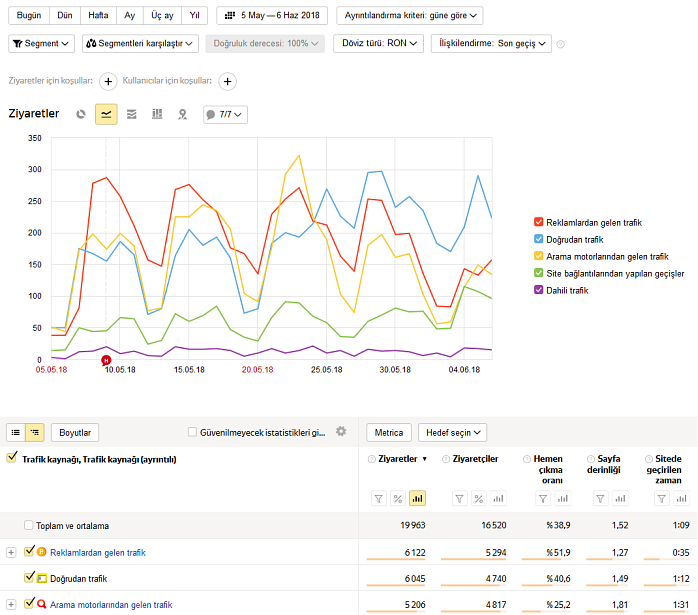Click the Boyutlar button
This screenshot has height=615, width=698.
coord(75,433)
